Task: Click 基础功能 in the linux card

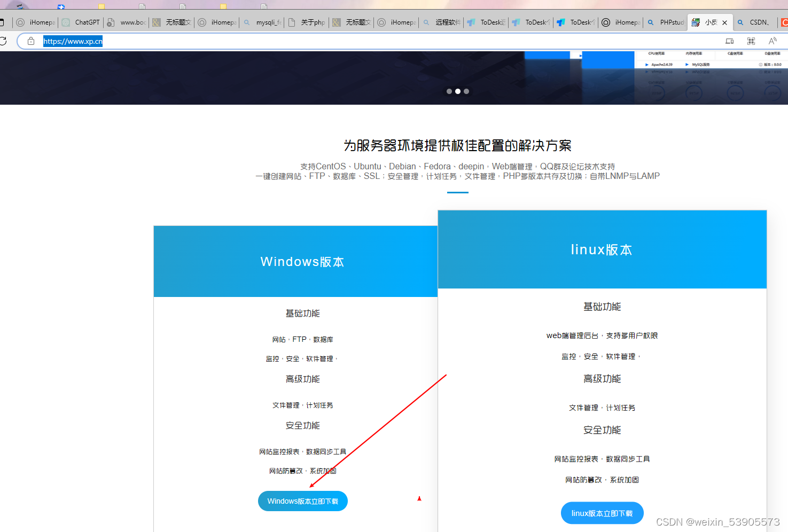Action: [x=602, y=307]
